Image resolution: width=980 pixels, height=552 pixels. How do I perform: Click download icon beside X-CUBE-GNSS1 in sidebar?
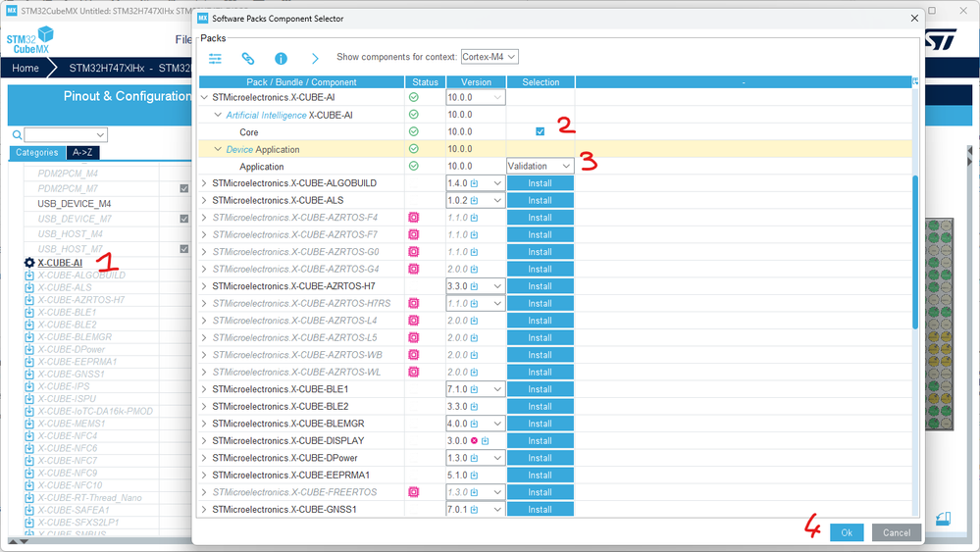[x=29, y=374]
